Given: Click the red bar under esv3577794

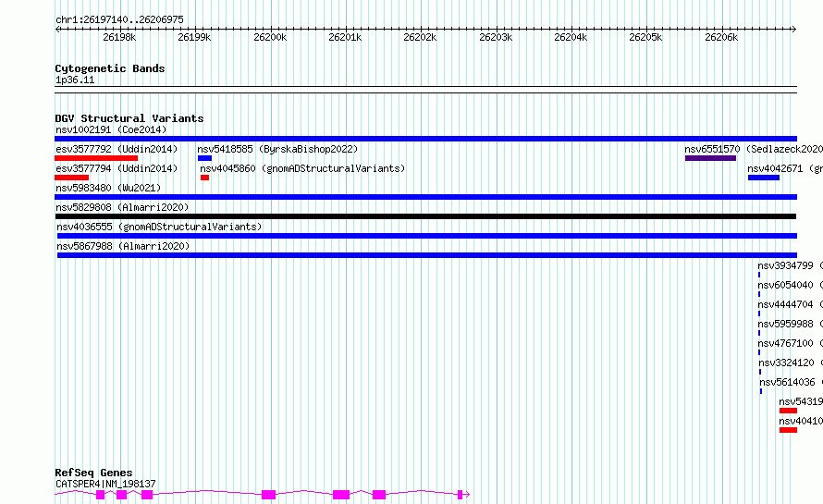Looking at the screenshot, I should [72, 178].
